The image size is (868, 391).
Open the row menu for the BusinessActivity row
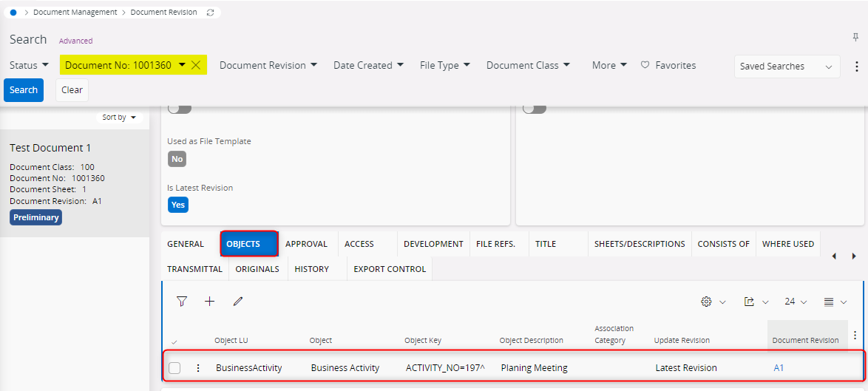198,368
